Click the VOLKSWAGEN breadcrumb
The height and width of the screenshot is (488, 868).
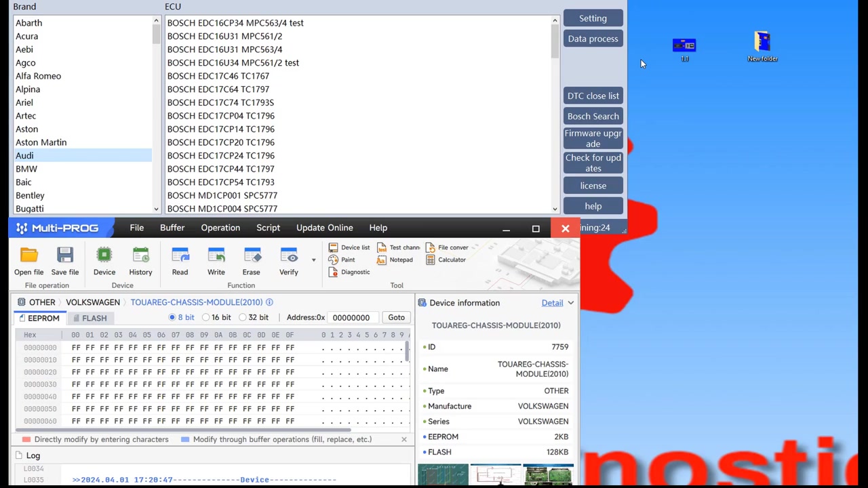tap(93, 302)
